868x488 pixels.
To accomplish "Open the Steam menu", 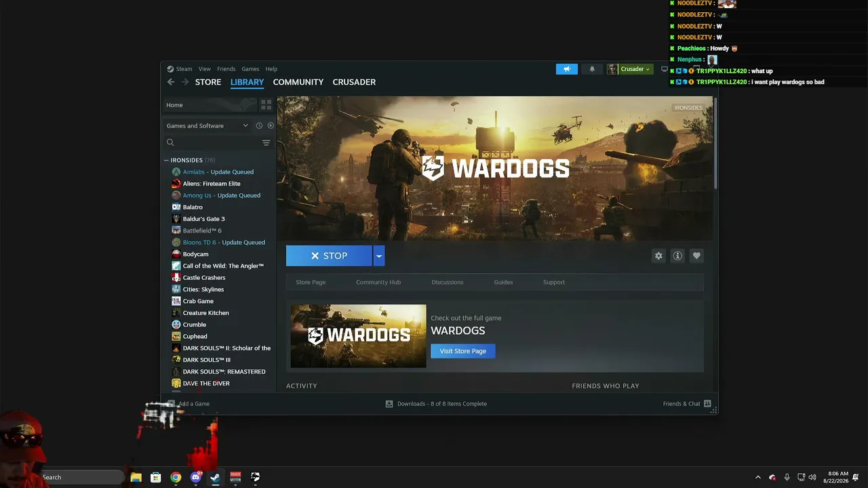I will tap(180, 69).
